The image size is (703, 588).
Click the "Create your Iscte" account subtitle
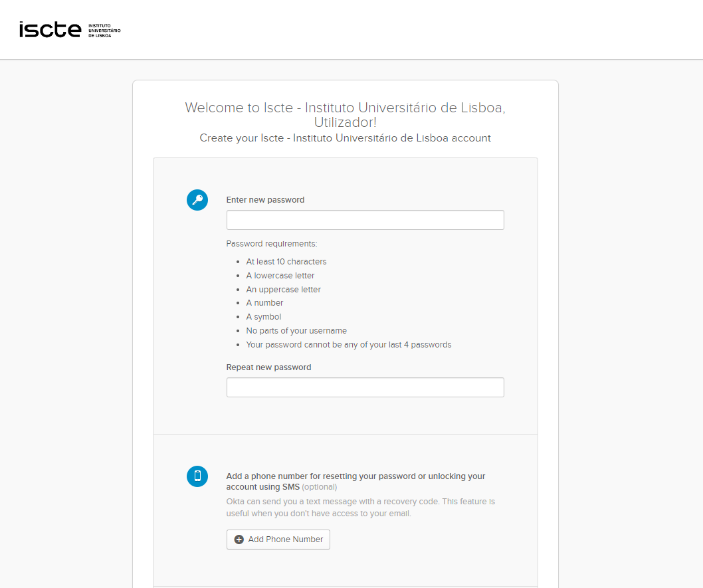click(x=345, y=138)
